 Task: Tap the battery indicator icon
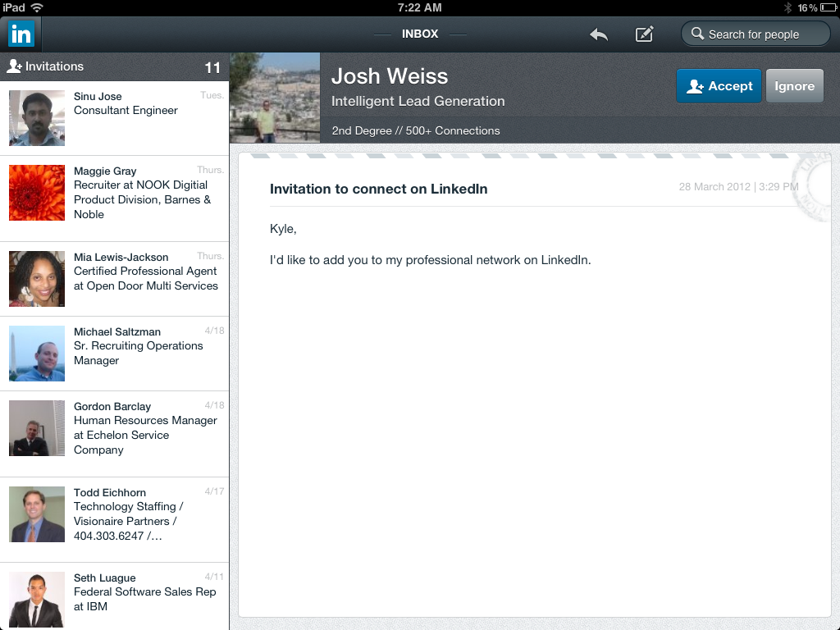pyautogui.click(x=829, y=7)
